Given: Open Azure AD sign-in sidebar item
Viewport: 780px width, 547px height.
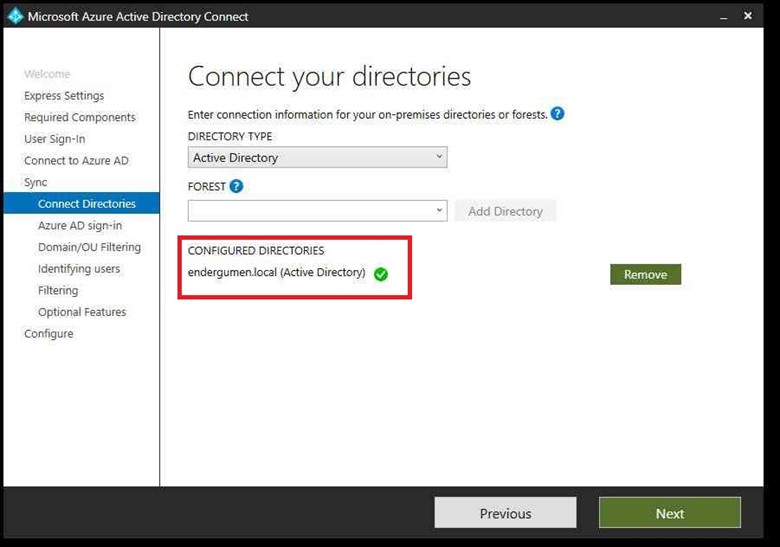Looking at the screenshot, I should click(80, 226).
